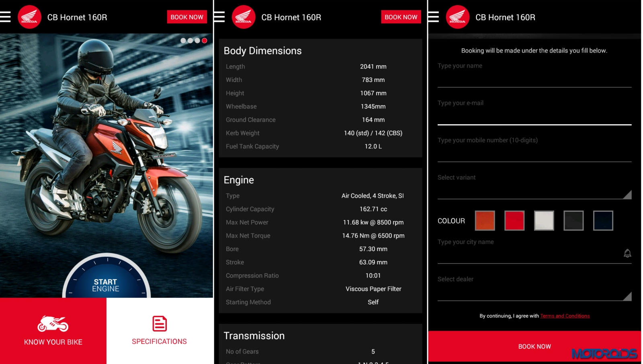Select the third carousel dot
This screenshot has width=643, height=364.
pos(197,41)
